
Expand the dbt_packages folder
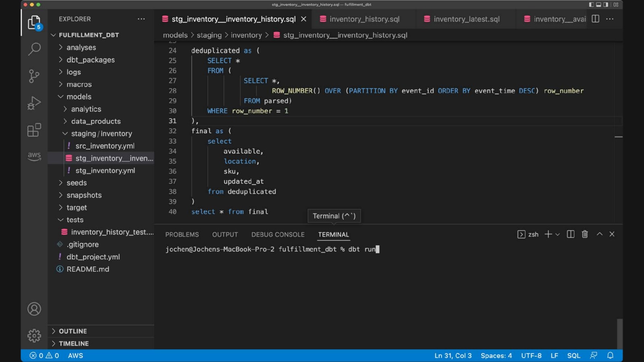101,60
